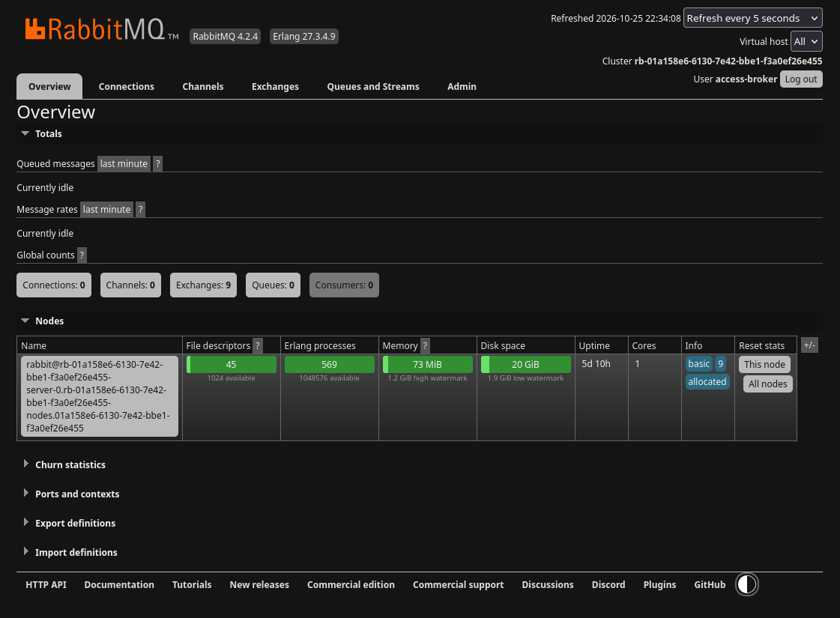Click the Connections: 0 count

coord(54,285)
